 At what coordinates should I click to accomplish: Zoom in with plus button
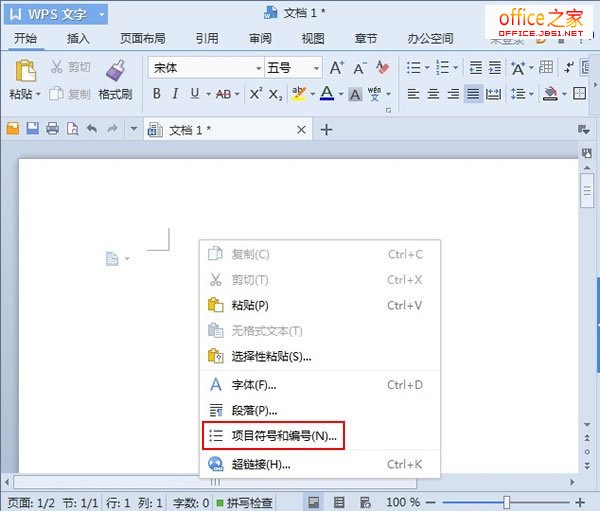(x=580, y=502)
